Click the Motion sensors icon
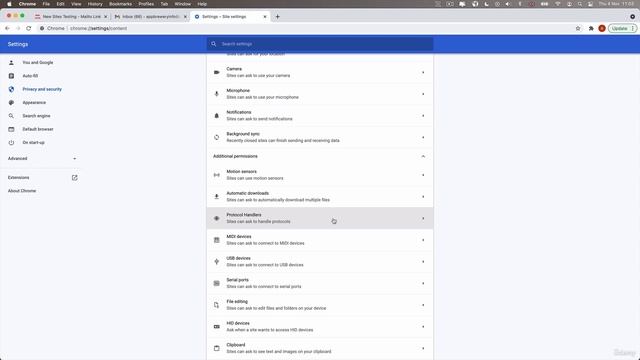The image size is (640, 360). [217, 175]
